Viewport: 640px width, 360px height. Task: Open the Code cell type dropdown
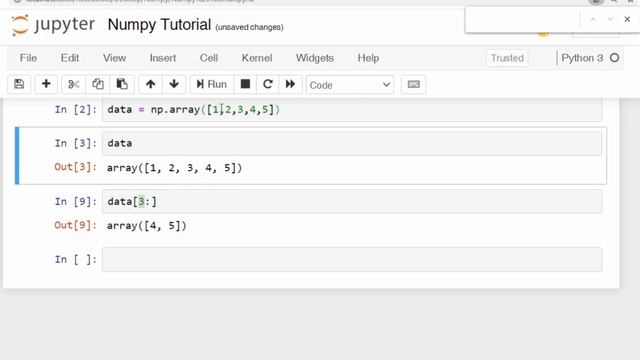click(350, 85)
